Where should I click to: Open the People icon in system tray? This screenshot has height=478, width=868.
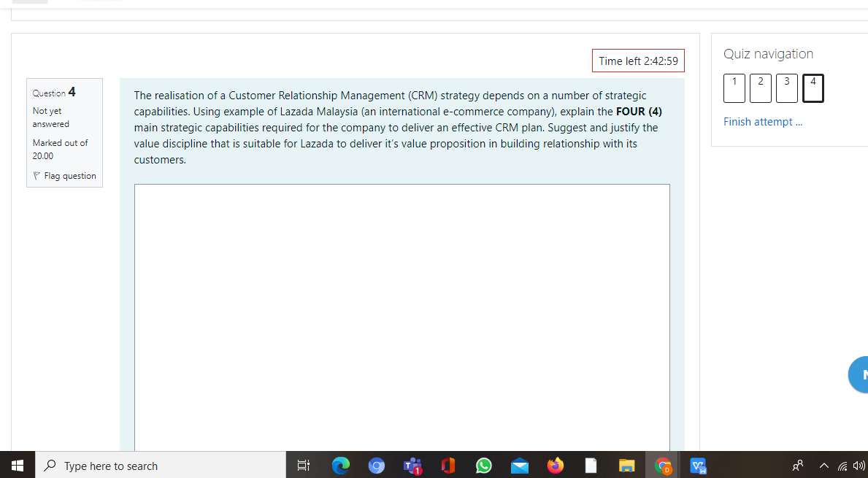(798, 466)
